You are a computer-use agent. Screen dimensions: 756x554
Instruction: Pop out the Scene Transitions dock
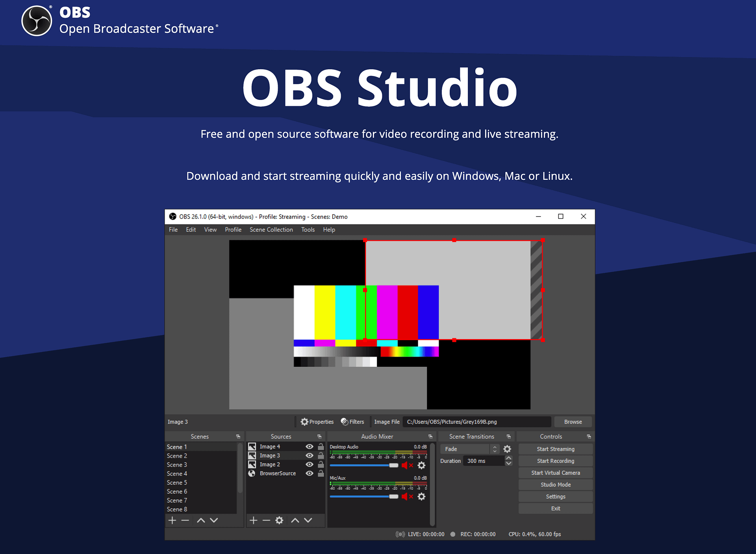pyautogui.click(x=509, y=437)
